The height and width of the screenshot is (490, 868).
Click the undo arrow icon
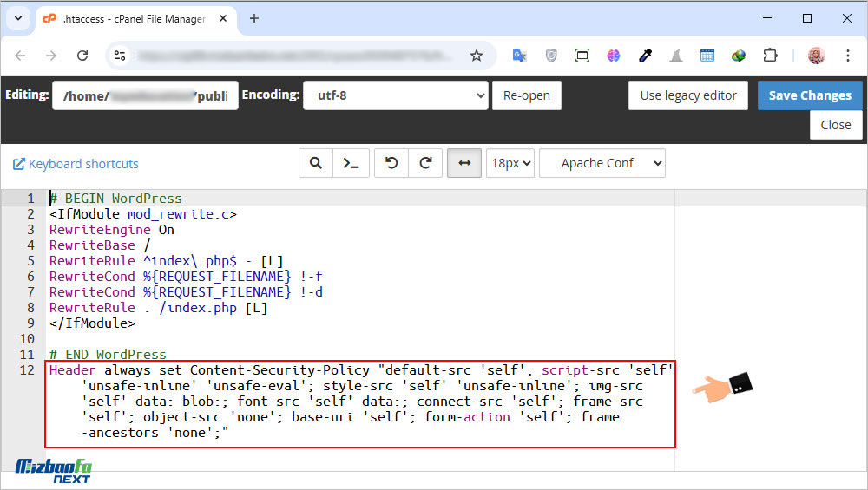click(x=391, y=163)
